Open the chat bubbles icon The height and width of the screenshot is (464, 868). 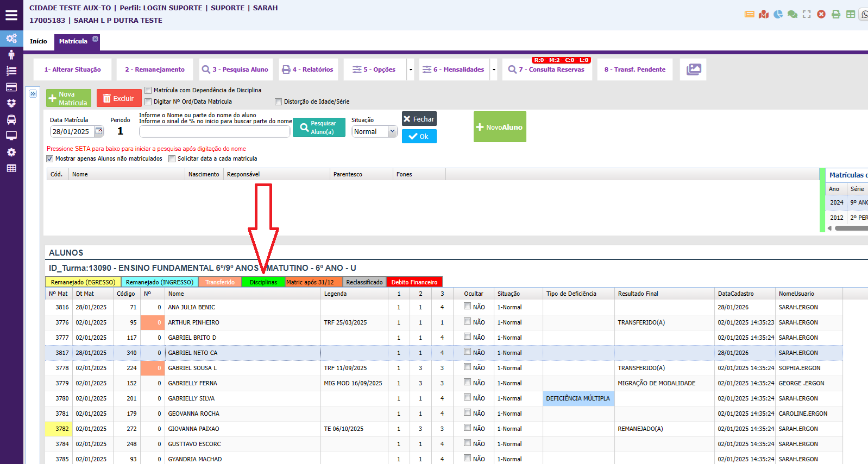[x=792, y=14]
